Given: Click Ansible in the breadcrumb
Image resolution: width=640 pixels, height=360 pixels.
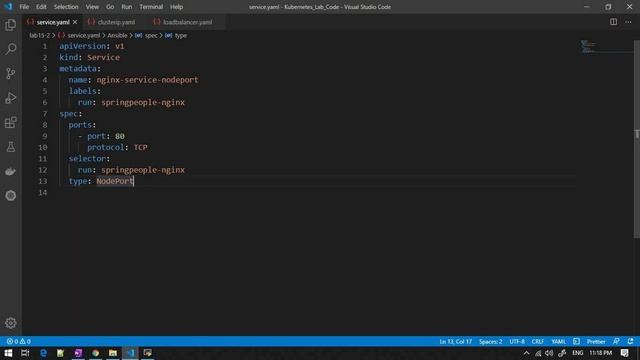Looking at the screenshot, I should (x=117, y=36).
